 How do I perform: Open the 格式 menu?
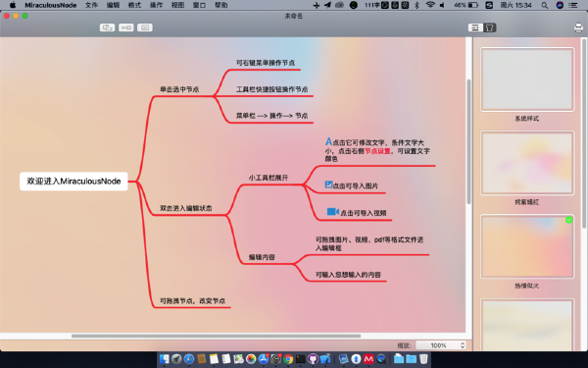tap(134, 5)
